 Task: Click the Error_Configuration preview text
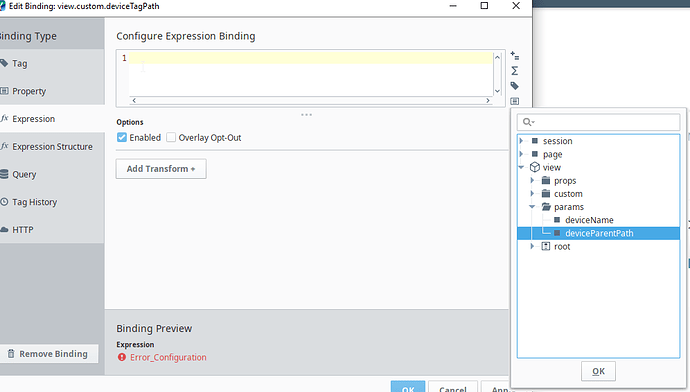click(x=168, y=357)
